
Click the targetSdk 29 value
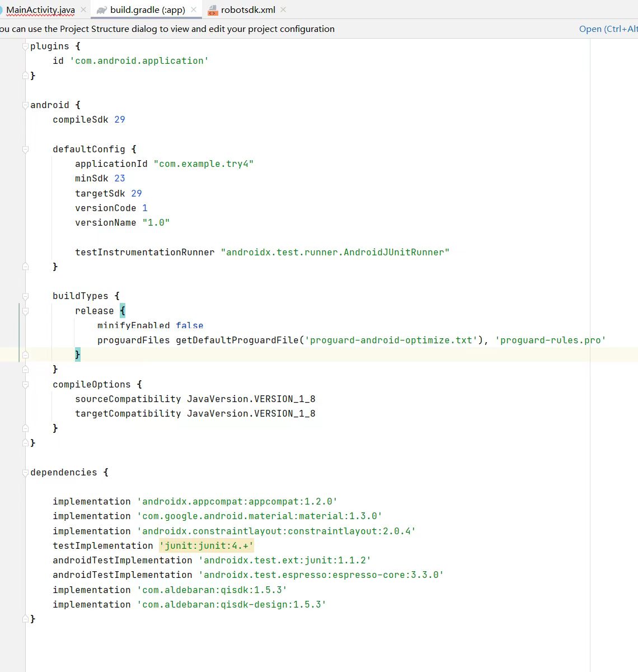(137, 194)
